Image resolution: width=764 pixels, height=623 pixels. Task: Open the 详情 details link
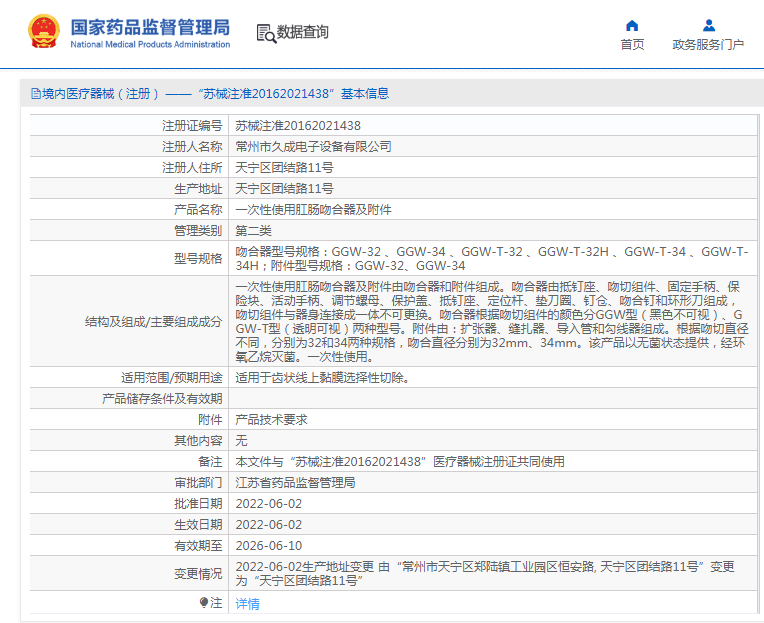[248, 604]
